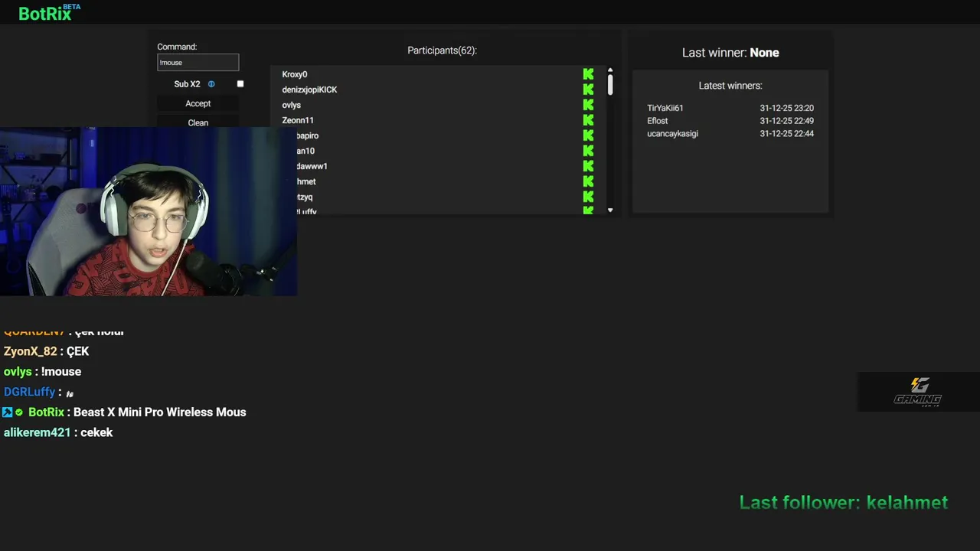Click the Kick icon in the hmet row
The width and height of the screenshot is (980, 551).
point(588,181)
